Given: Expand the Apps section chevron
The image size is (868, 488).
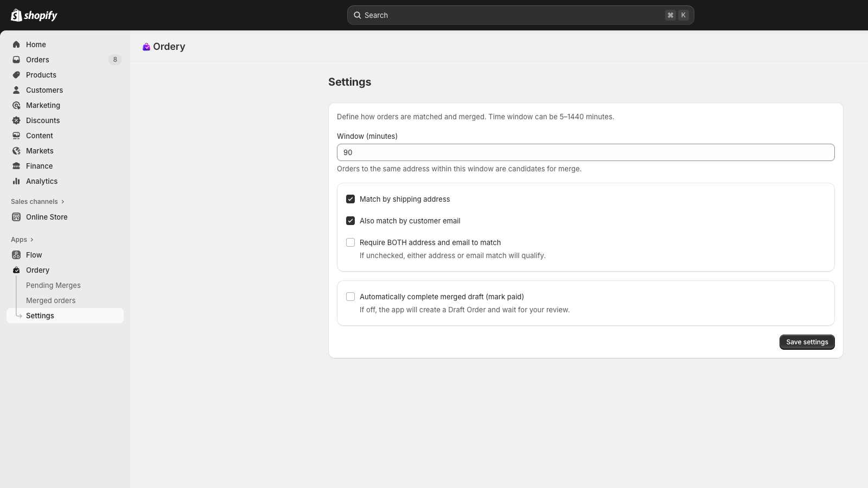Looking at the screenshot, I should coord(32,240).
